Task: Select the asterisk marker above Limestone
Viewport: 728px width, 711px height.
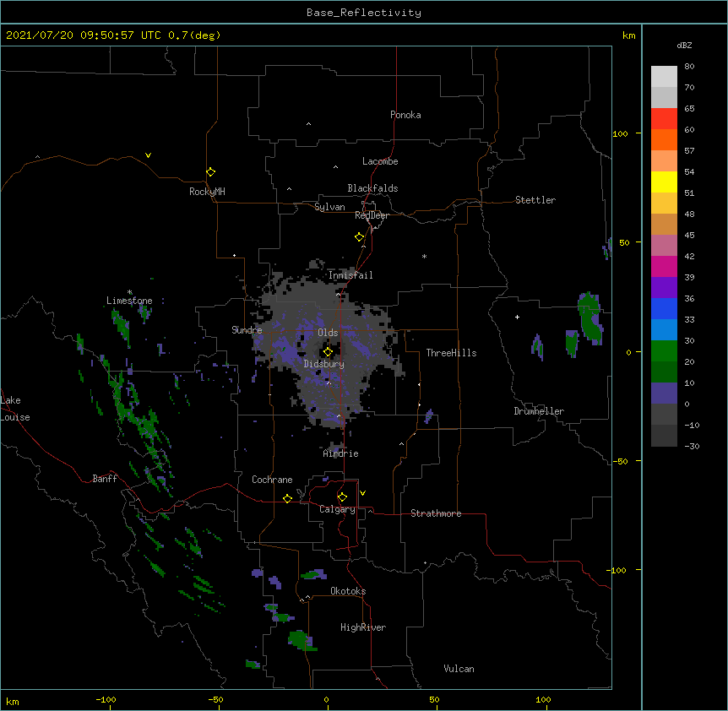Action: (x=129, y=292)
